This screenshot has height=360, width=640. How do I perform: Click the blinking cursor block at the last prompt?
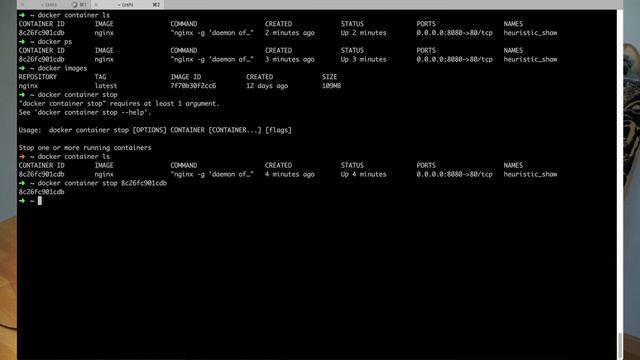[40, 201]
